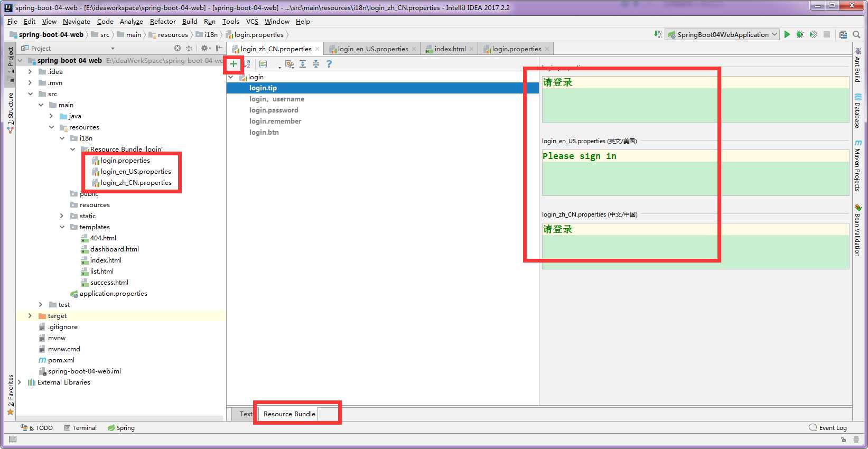Open the File menu

pyautogui.click(x=12, y=22)
